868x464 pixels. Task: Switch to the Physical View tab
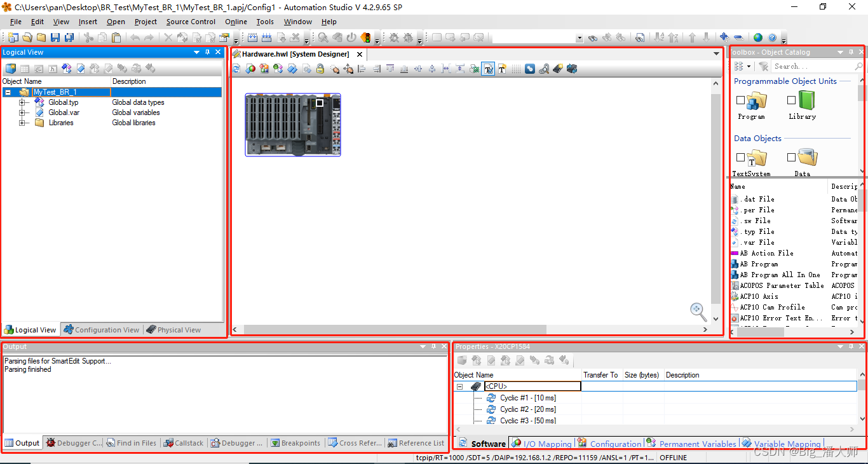click(x=173, y=330)
